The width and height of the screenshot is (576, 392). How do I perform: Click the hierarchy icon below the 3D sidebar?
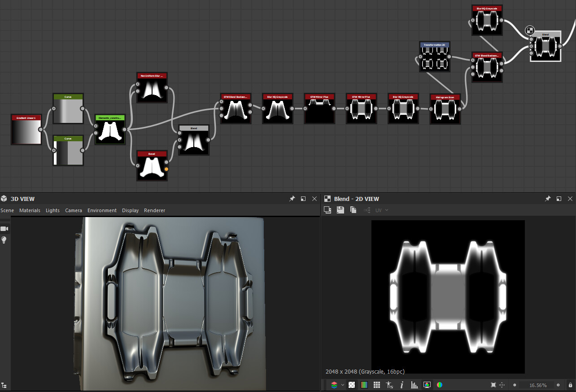pyautogui.click(x=4, y=385)
